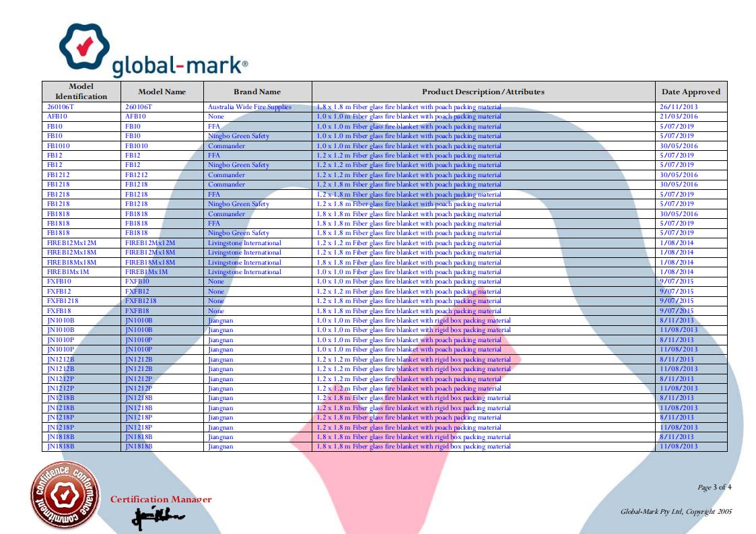Select date "30/05/2016" in the FB1212 row
This screenshot has height=534, width=756.
pos(679,174)
